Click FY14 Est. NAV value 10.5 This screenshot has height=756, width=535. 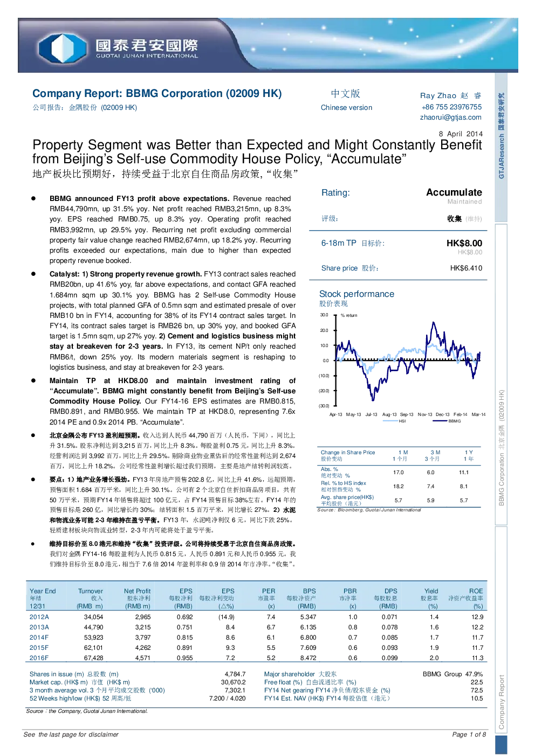click(477, 698)
